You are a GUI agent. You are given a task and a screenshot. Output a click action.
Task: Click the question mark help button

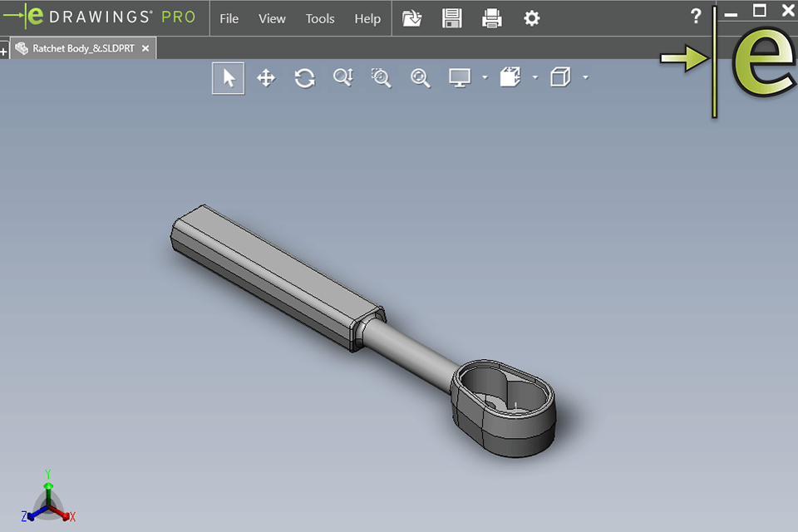pyautogui.click(x=697, y=16)
